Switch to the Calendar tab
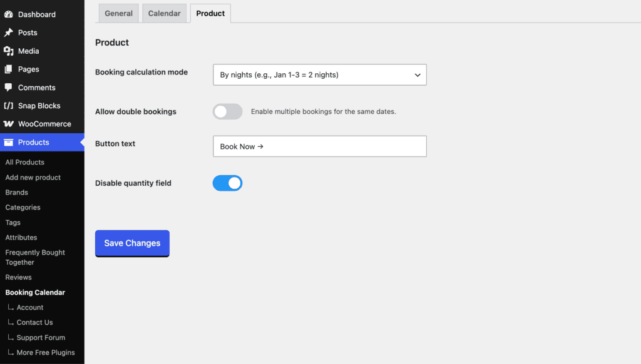641x364 pixels. [165, 14]
